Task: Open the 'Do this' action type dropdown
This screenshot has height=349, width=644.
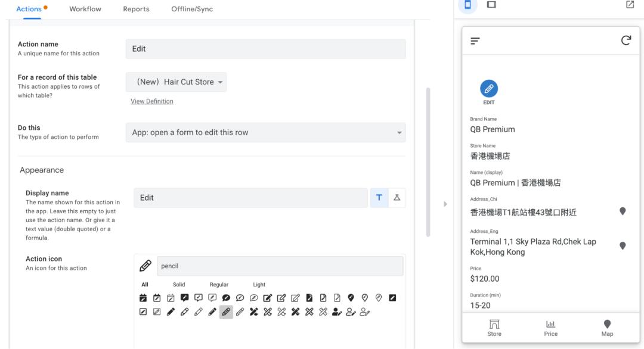Action: [x=265, y=132]
